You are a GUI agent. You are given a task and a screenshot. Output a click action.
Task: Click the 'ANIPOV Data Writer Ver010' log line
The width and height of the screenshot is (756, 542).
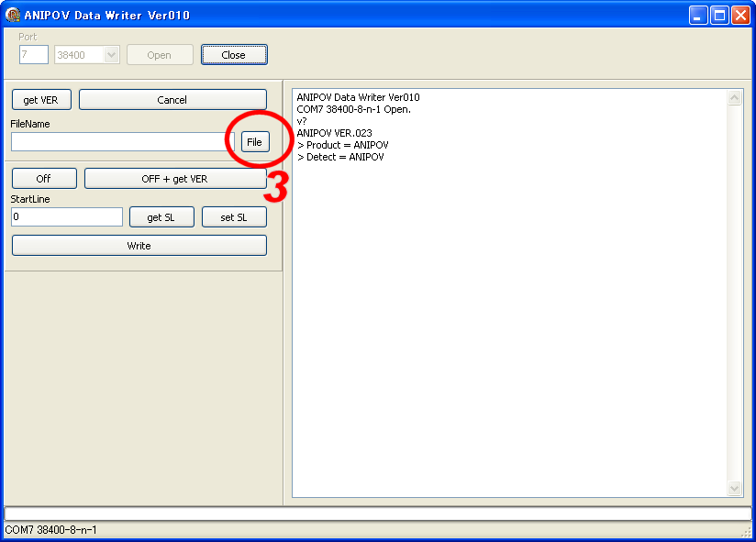pyautogui.click(x=358, y=97)
